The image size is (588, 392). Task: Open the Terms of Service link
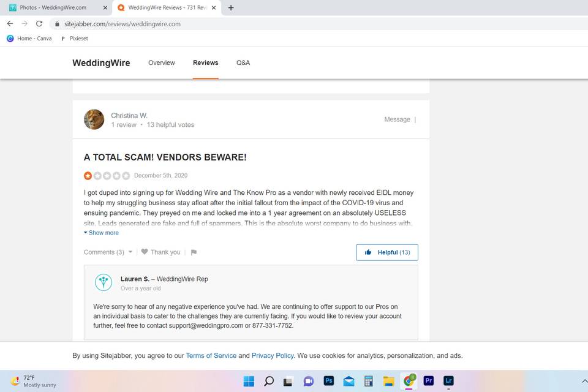tap(211, 356)
